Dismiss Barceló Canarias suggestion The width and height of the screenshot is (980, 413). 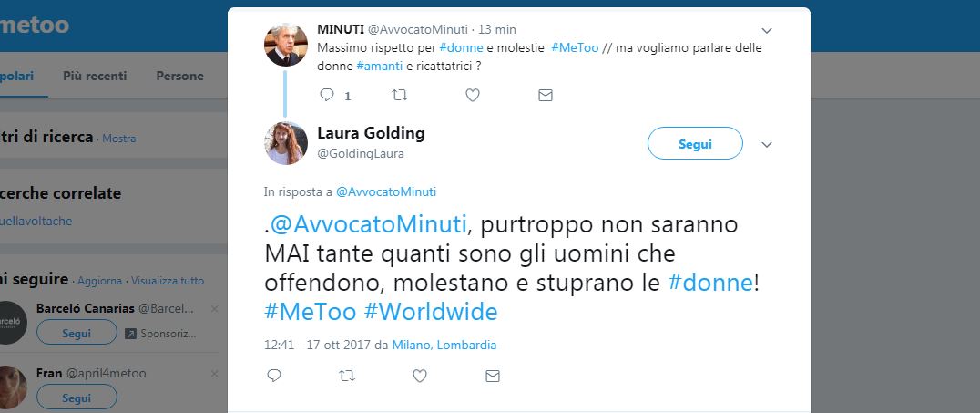pyautogui.click(x=214, y=309)
